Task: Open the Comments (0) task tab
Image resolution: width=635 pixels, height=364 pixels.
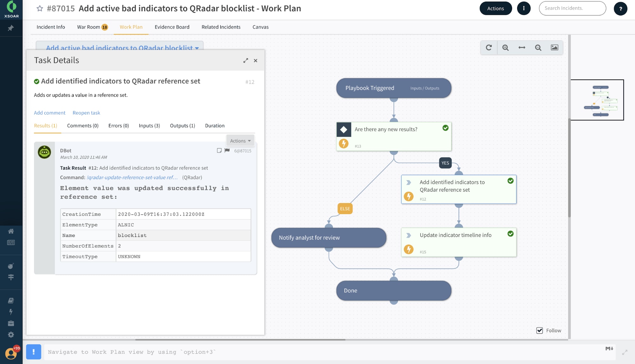Action: point(83,126)
